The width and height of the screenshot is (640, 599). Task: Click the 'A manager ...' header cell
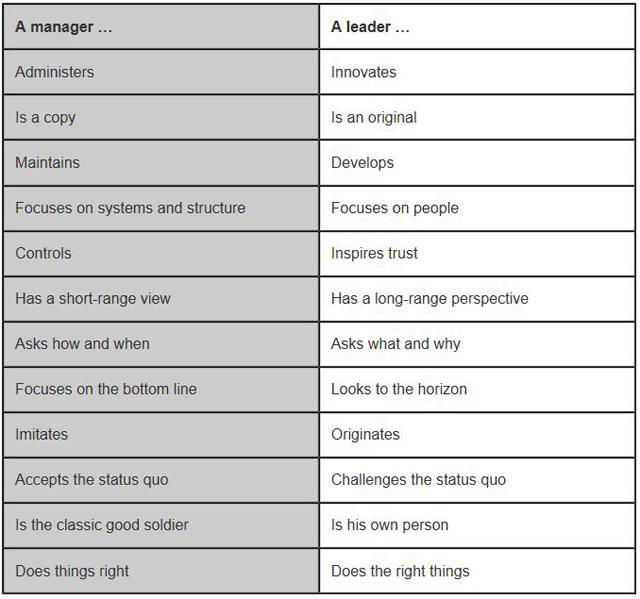(x=161, y=27)
